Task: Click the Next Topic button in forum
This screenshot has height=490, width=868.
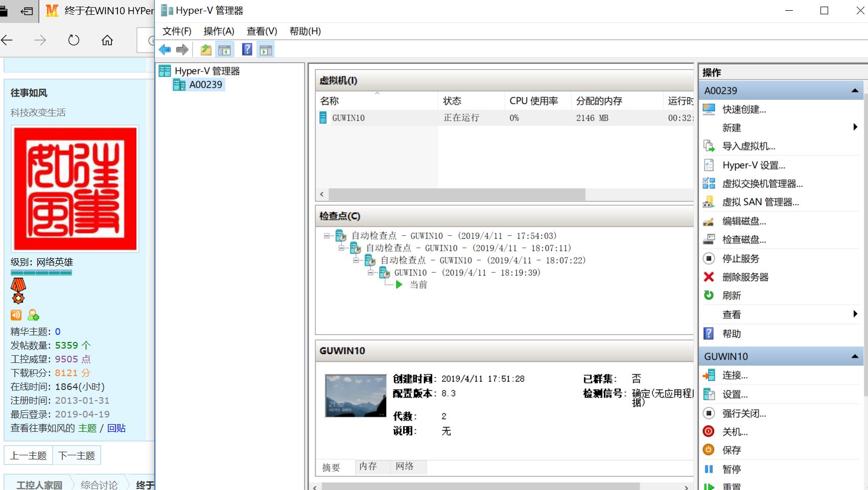Action: click(77, 455)
